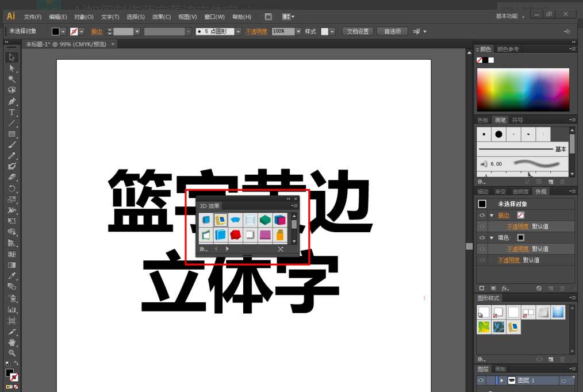This screenshot has width=583, height=392.
Task: Toggle visibility of 描边 stroke in Appearance
Action: pos(482,215)
